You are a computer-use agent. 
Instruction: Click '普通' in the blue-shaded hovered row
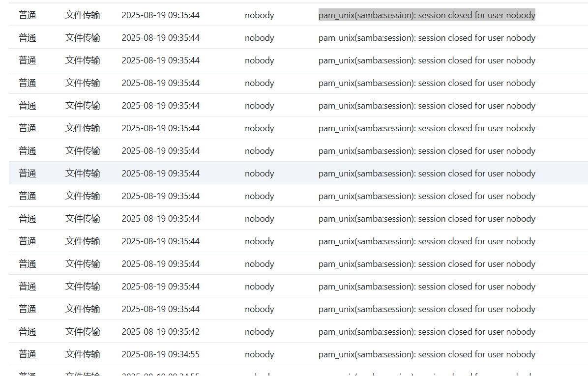(28, 174)
